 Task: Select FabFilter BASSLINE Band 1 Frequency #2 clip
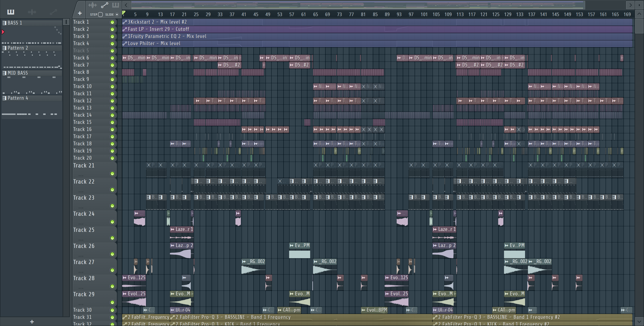[532, 317]
